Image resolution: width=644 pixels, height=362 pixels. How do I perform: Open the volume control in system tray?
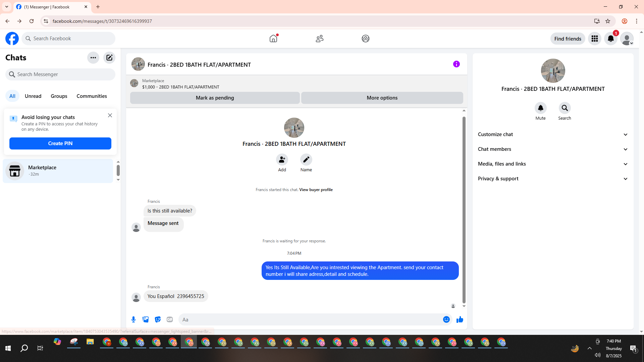point(598,355)
